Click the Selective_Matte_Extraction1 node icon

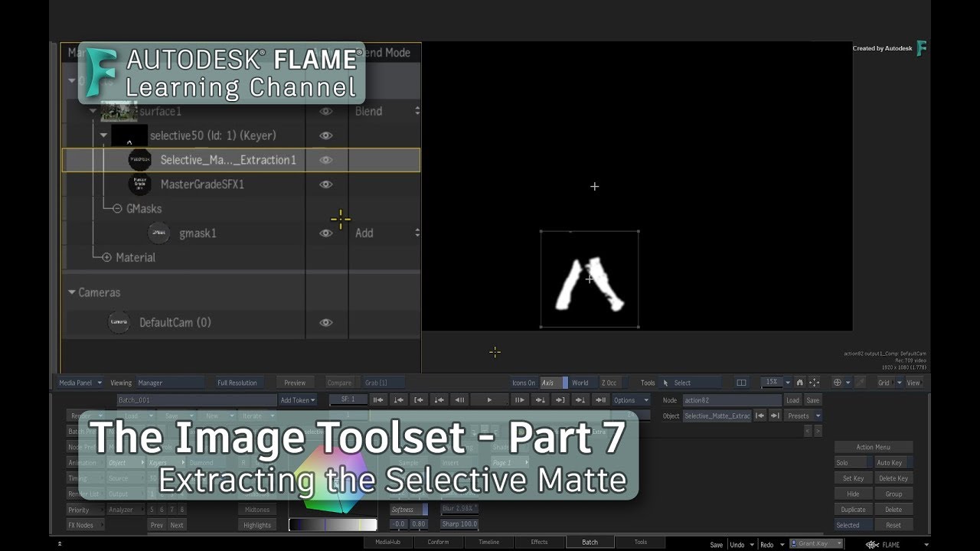coord(139,160)
